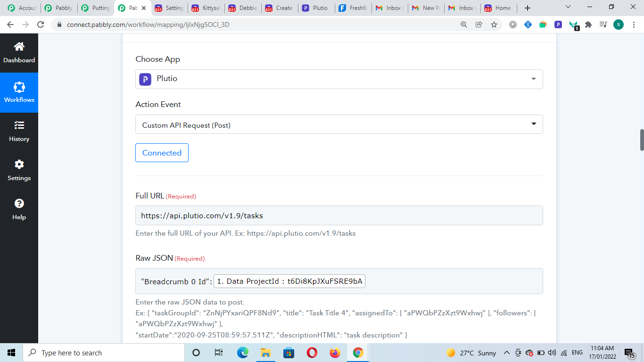Switch to the Debbie tab
This screenshot has width=644, height=362.
coord(242,8)
